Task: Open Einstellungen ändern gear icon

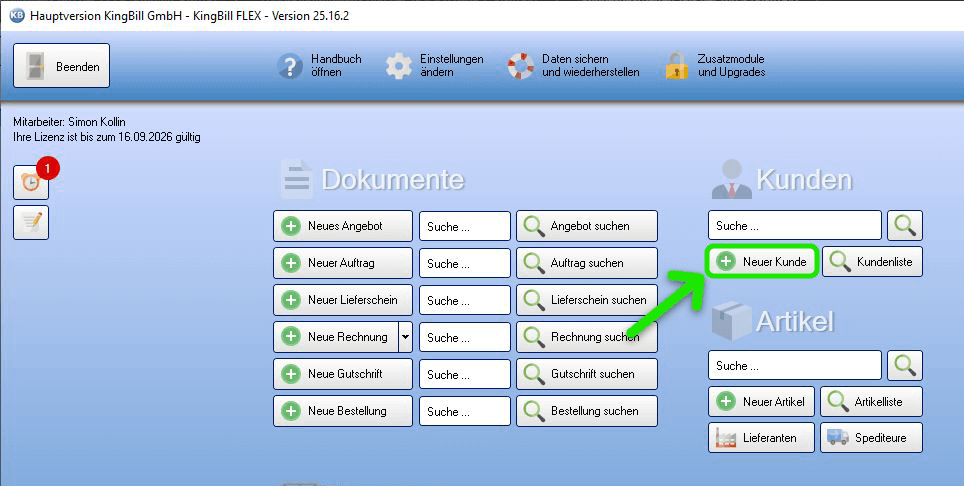Action: pos(398,66)
